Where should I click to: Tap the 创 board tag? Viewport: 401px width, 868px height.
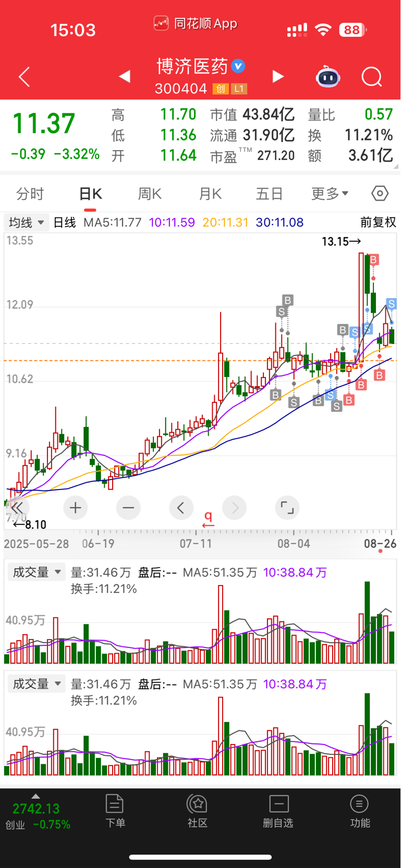pyautogui.click(x=221, y=89)
